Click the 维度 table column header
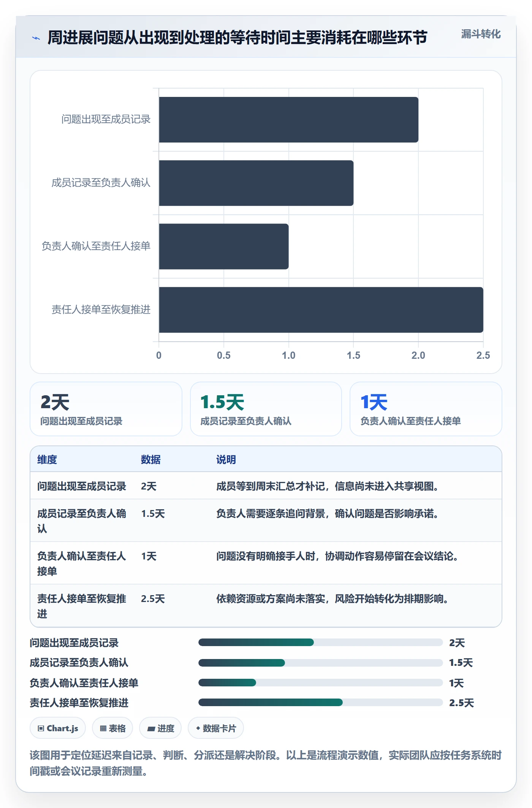The height and width of the screenshot is (808, 532). [x=47, y=459]
